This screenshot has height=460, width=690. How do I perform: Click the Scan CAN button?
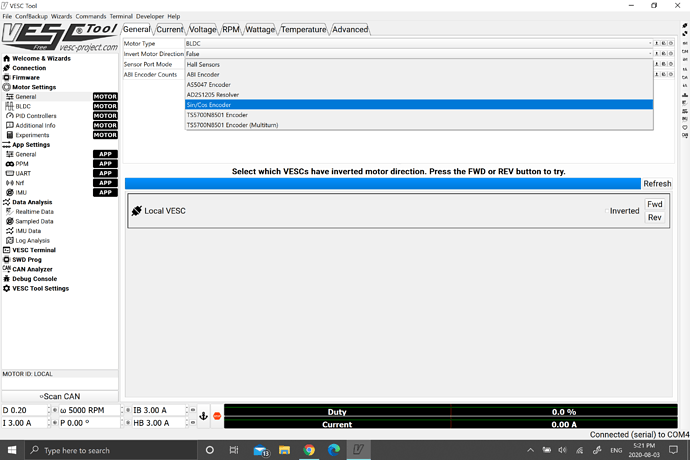pos(60,396)
